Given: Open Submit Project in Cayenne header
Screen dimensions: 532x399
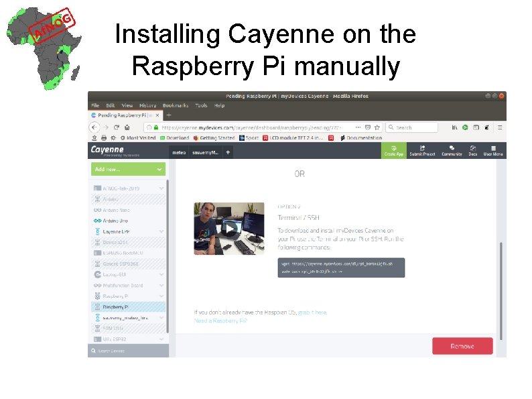Looking at the screenshot, I should pyautogui.click(x=422, y=150).
